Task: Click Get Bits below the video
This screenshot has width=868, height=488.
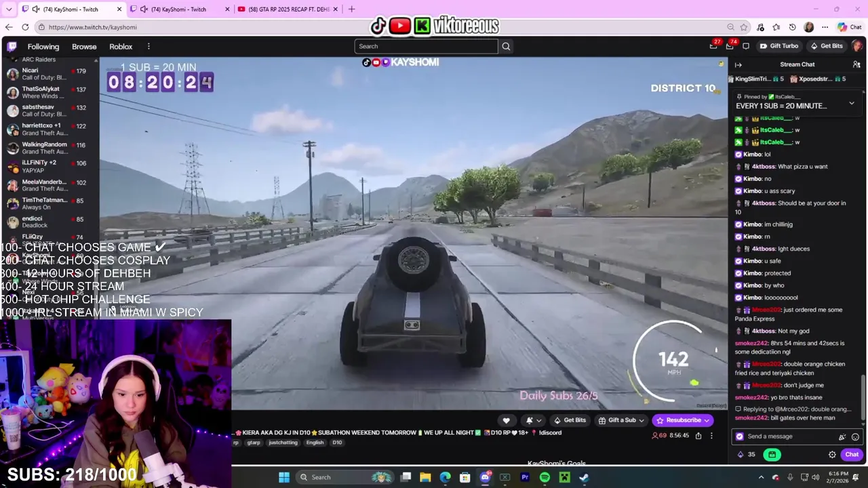Action: tap(570, 420)
